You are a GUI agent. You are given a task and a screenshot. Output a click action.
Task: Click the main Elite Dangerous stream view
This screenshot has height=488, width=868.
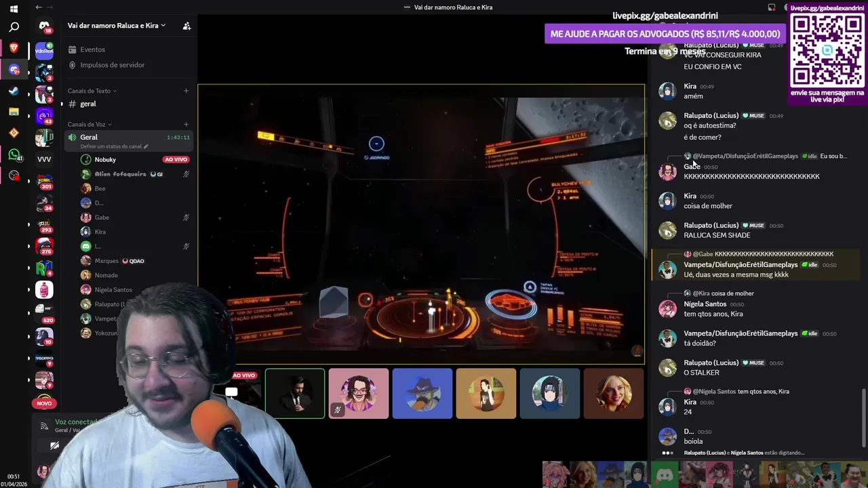coord(421,224)
